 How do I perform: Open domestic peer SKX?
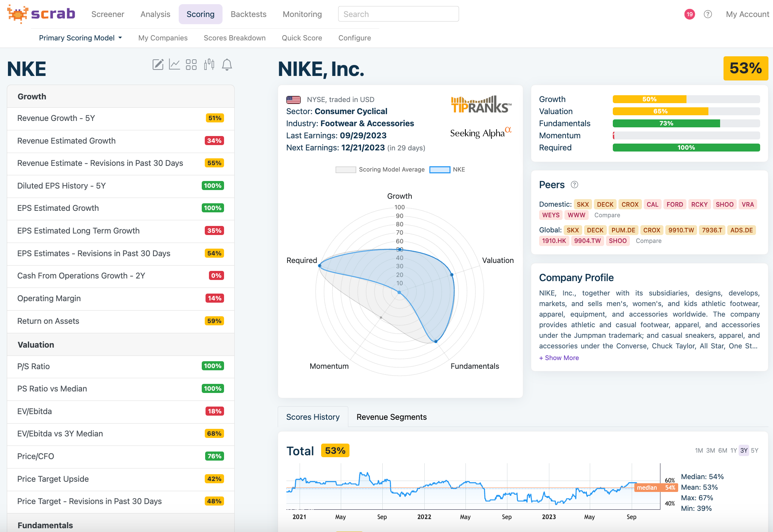click(x=583, y=204)
